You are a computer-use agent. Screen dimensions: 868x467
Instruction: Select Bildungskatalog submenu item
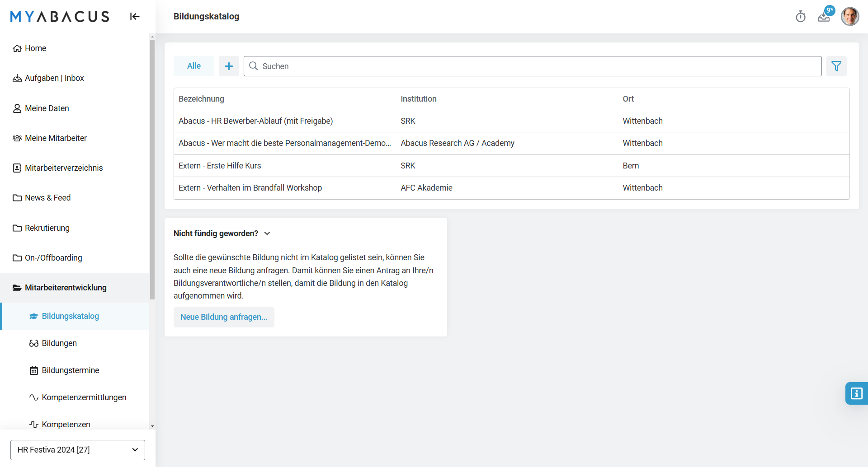click(x=75, y=316)
